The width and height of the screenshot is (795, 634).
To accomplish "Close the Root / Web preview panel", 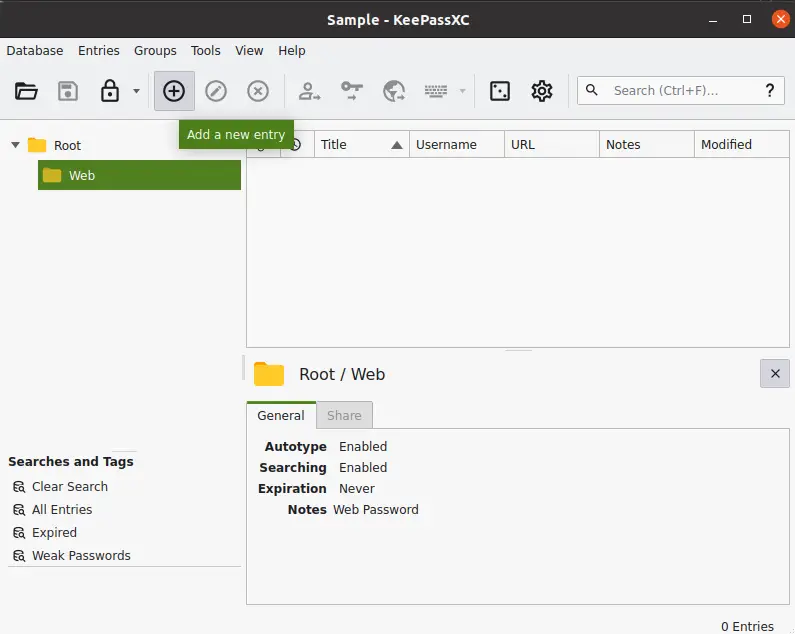I will 775,374.
